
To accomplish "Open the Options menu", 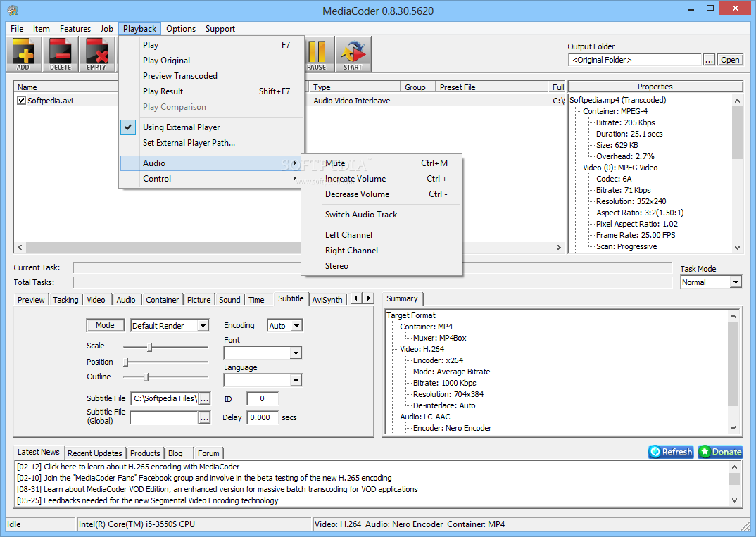I will [x=181, y=28].
